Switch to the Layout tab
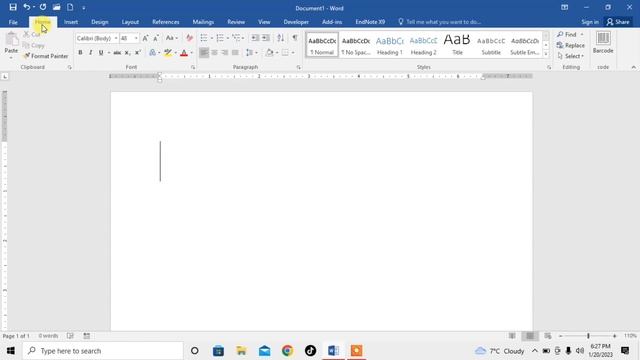640x360 pixels. 130,22
